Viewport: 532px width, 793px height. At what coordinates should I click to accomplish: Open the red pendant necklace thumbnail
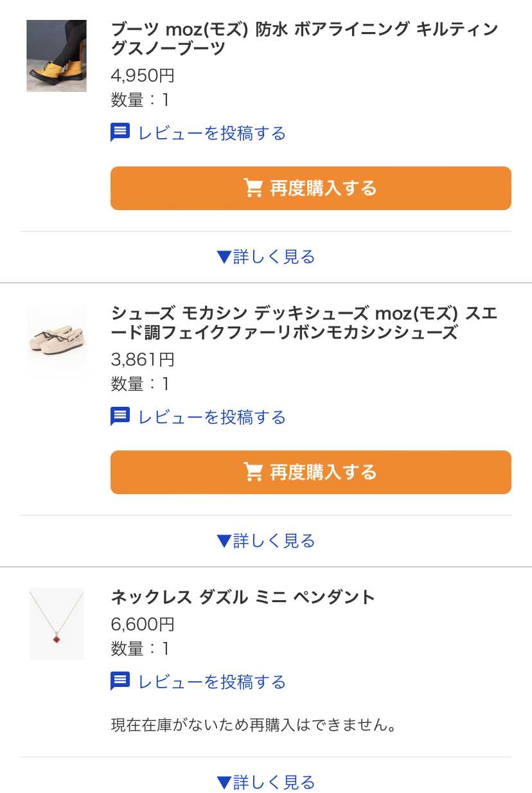[x=57, y=623]
